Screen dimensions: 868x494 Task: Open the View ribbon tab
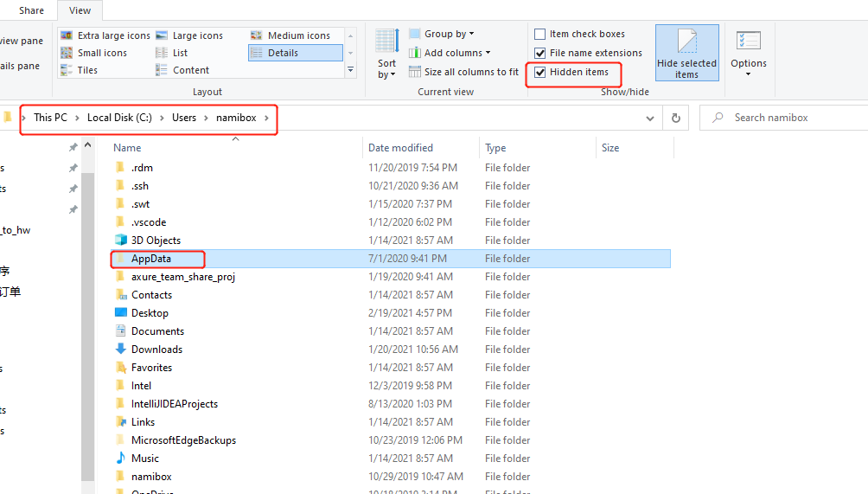click(x=80, y=10)
